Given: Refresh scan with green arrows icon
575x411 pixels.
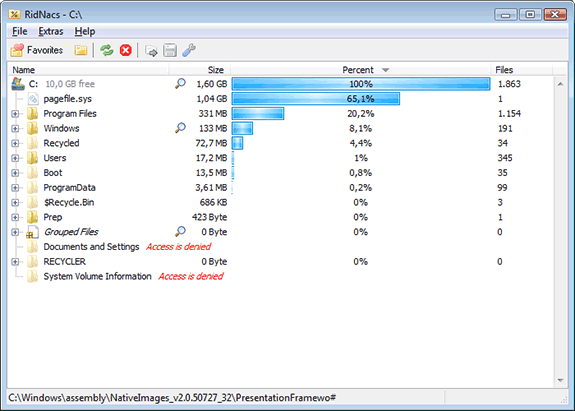Looking at the screenshot, I should (x=107, y=50).
